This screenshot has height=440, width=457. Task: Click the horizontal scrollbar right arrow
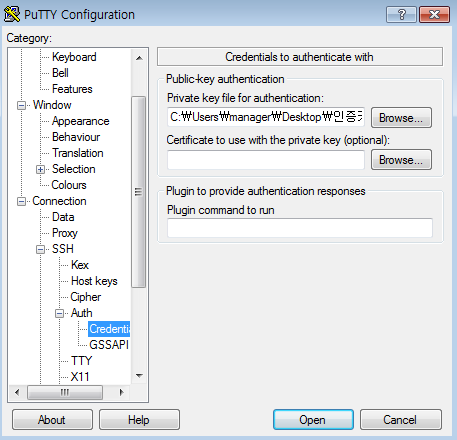(x=122, y=392)
